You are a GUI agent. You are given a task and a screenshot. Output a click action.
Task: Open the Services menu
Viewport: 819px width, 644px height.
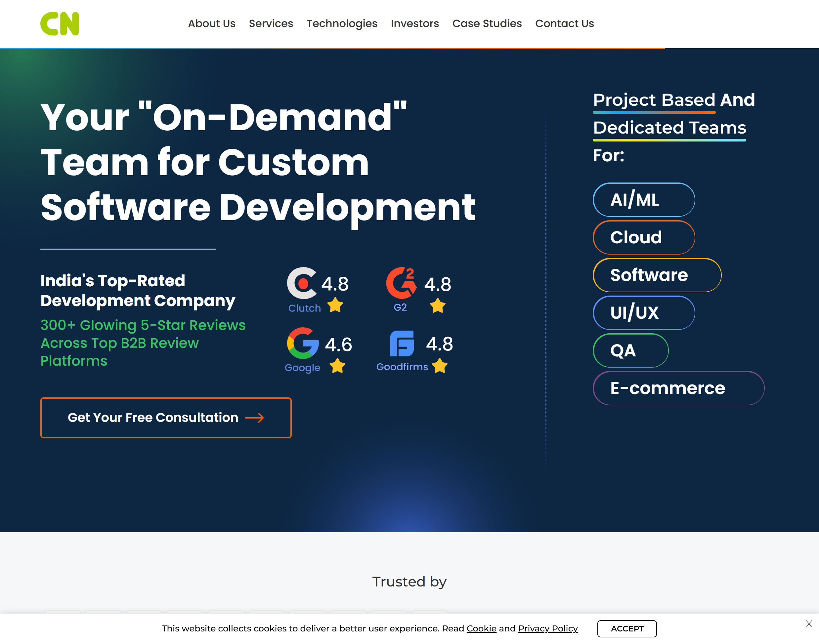coord(271,24)
